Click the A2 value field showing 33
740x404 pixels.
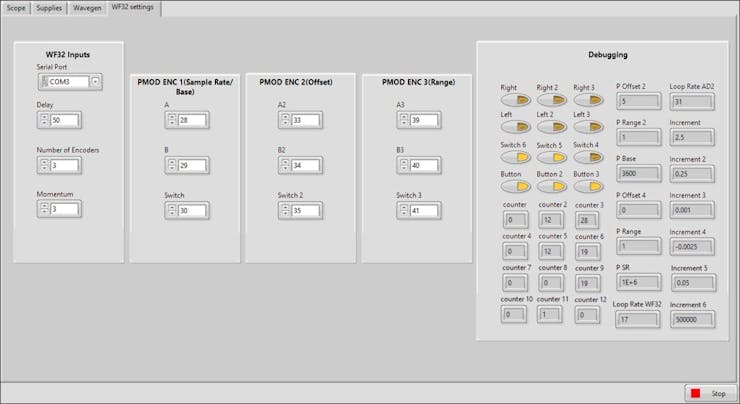coord(305,120)
